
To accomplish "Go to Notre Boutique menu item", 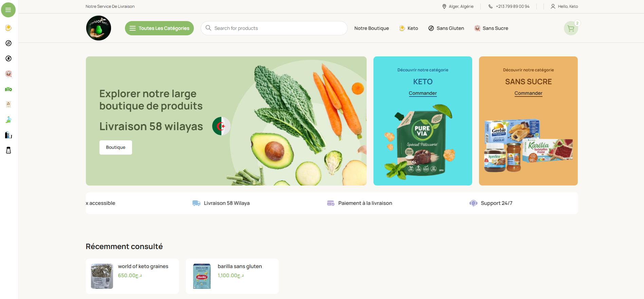I will coord(371,28).
